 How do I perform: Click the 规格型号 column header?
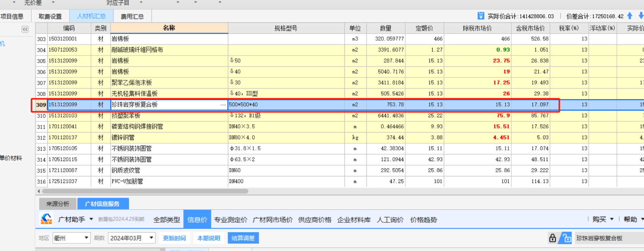[286, 28]
